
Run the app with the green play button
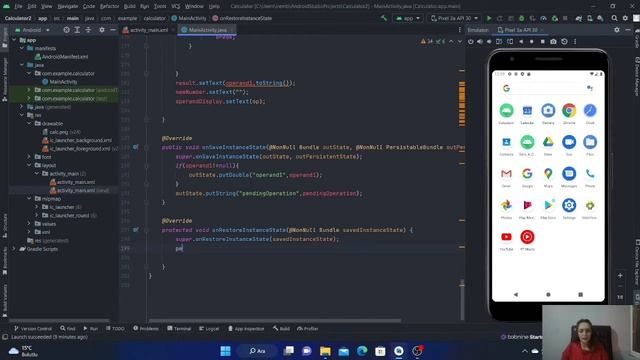coord(489,18)
